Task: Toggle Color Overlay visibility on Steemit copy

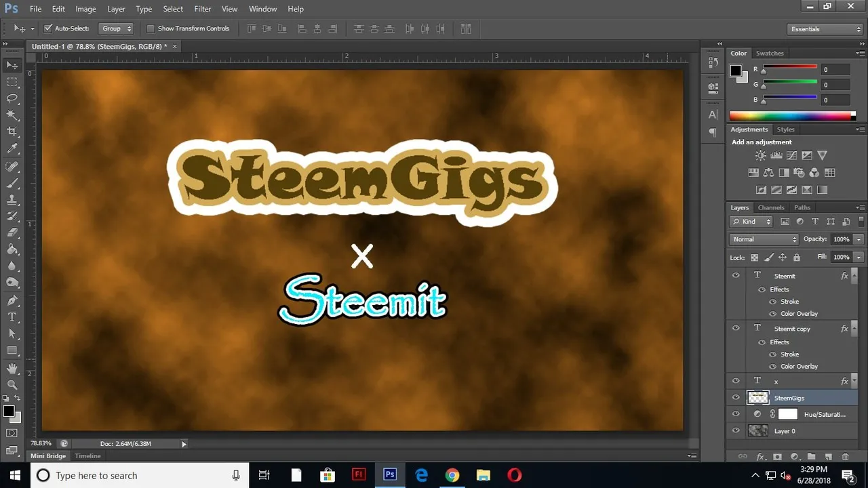Action: [772, 367]
